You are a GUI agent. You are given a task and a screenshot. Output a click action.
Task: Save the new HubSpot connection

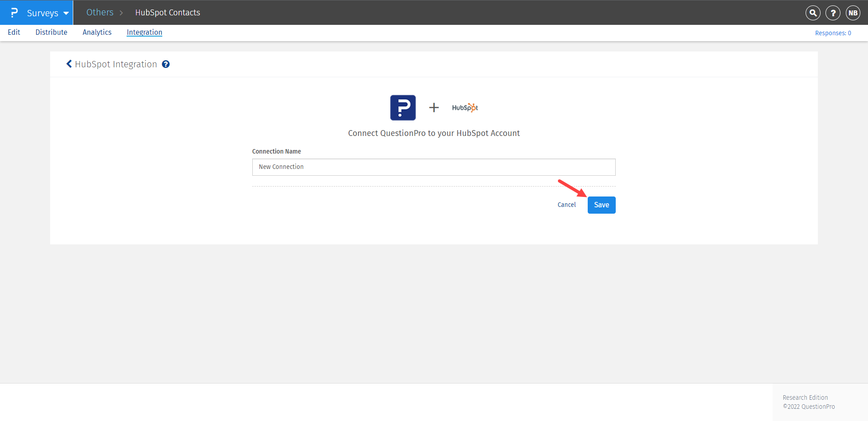602,205
